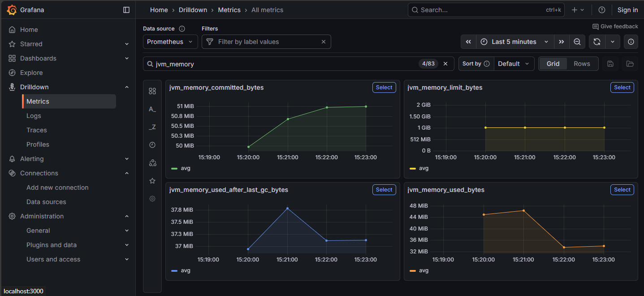Click the Filter by label values field
The width and height of the screenshot is (644, 296).
[267, 42]
